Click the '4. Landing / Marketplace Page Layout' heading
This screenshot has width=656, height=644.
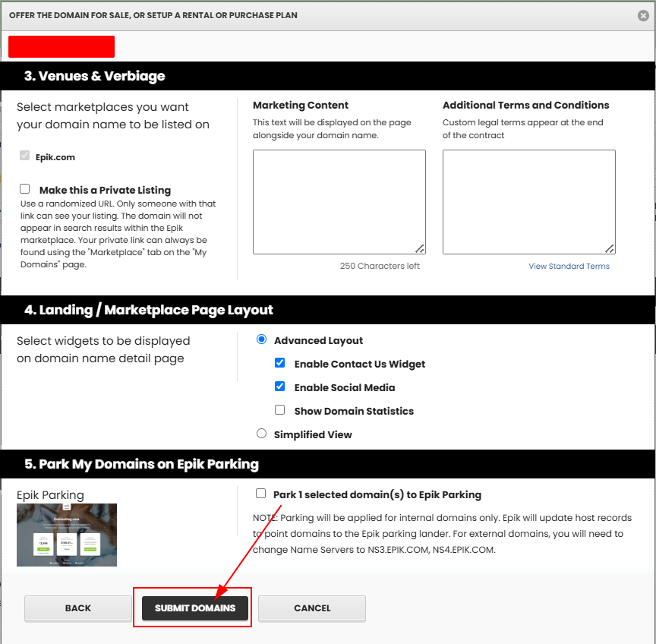(x=149, y=310)
